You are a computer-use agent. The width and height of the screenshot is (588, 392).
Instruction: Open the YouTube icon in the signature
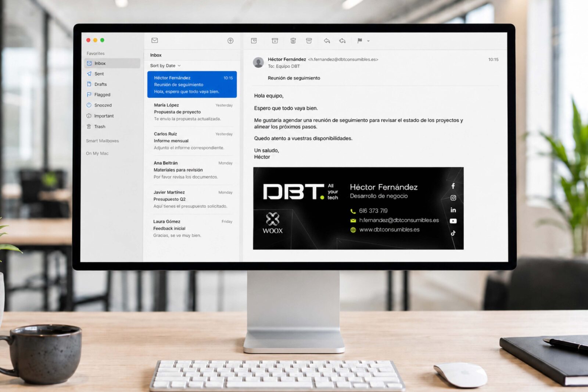[x=453, y=221]
